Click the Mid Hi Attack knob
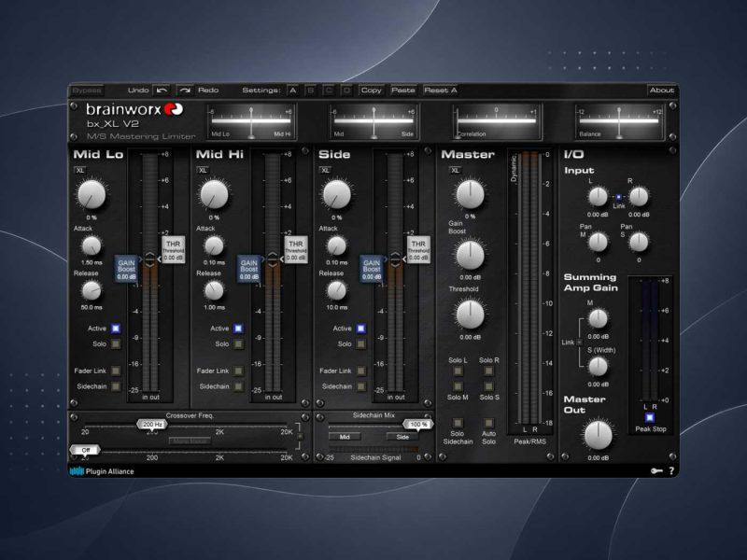This screenshot has height=560, width=747. (214, 246)
